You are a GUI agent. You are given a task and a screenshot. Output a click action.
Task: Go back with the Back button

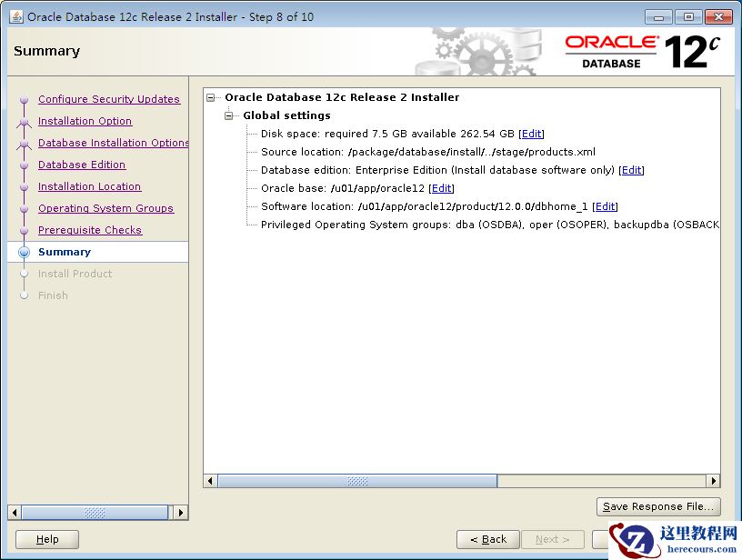tap(488, 539)
